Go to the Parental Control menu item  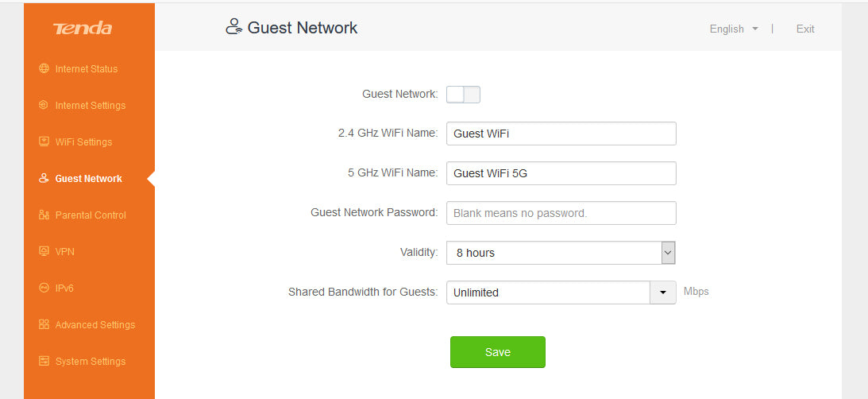[91, 215]
